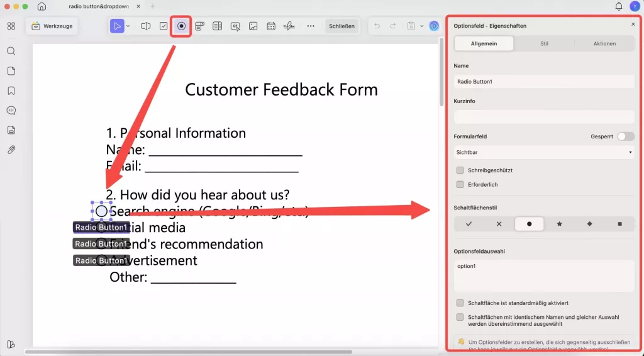This screenshot has height=356, width=644.
Task: Open the comments panel in left sidebar
Action: pyautogui.click(x=11, y=111)
